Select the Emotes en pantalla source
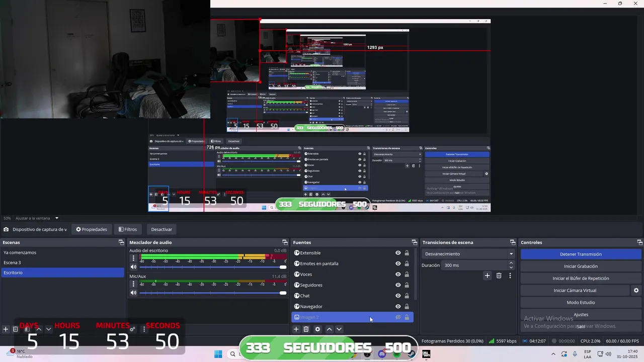The width and height of the screenshot is (644, 362). point(352,263)
